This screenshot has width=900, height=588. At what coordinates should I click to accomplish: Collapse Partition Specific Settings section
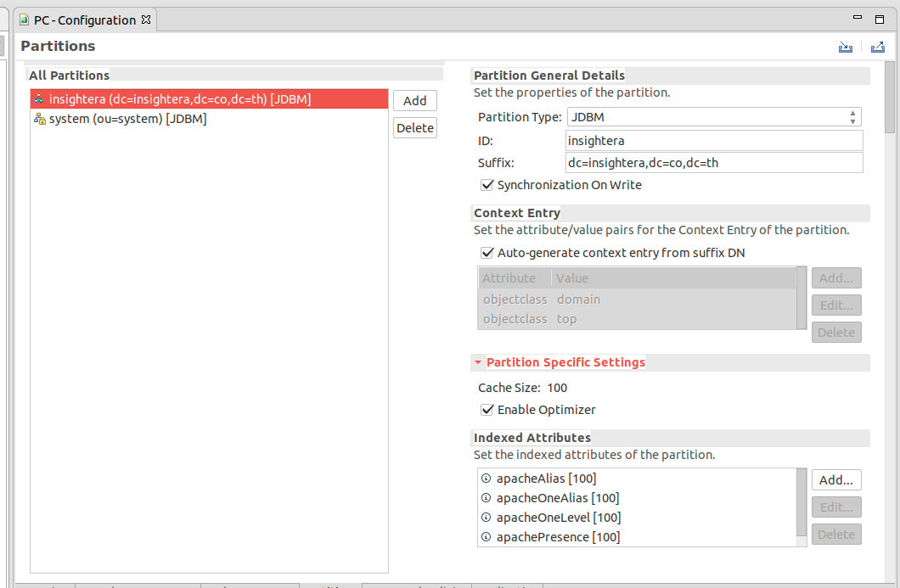pyautogui.click(x=477, y=362)
